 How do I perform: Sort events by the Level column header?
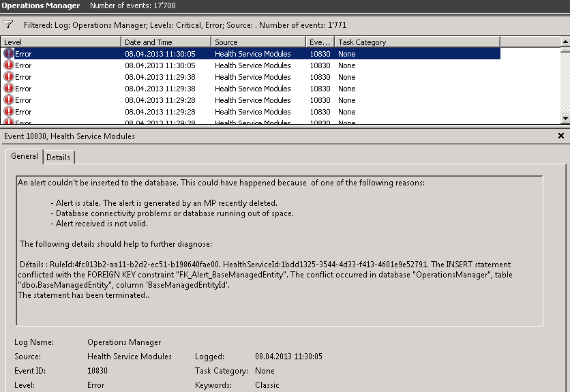[60, 42]
